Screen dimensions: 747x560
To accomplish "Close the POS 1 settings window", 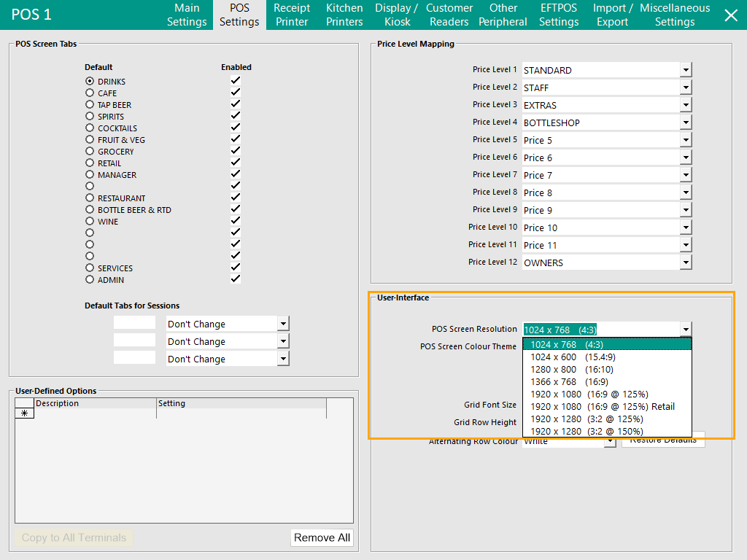I will [x=730, y=15].
